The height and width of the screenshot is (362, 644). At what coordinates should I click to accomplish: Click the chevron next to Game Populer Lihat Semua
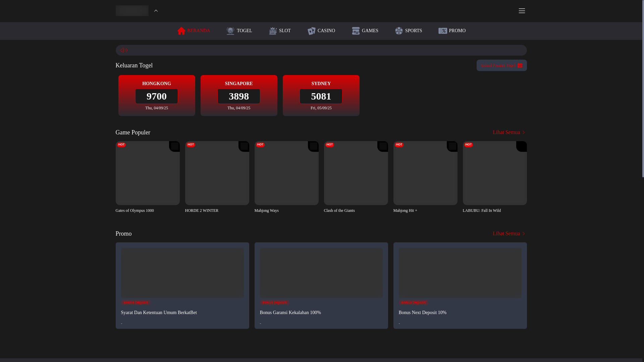click(x=523, y=133)
